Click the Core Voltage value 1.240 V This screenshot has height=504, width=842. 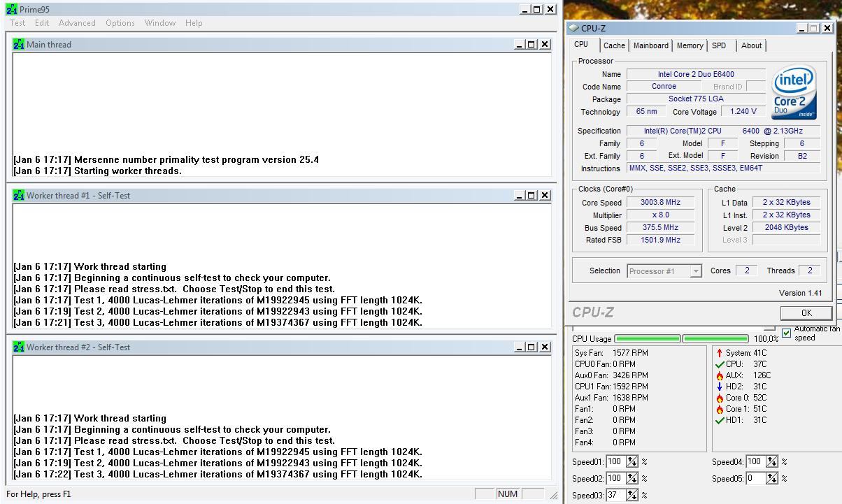coord(743,111)
